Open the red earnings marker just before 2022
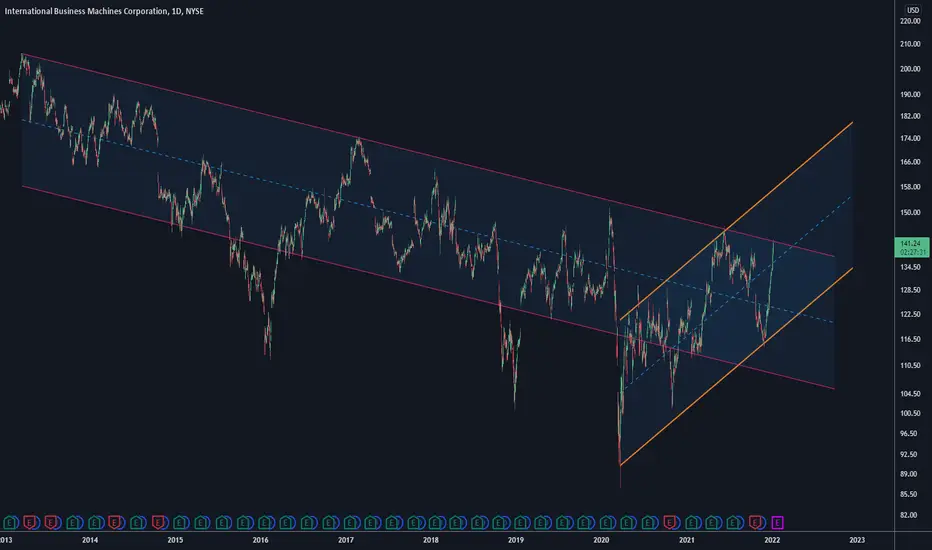The width and height of the screenshot is (932, 550). pos(754,523)
